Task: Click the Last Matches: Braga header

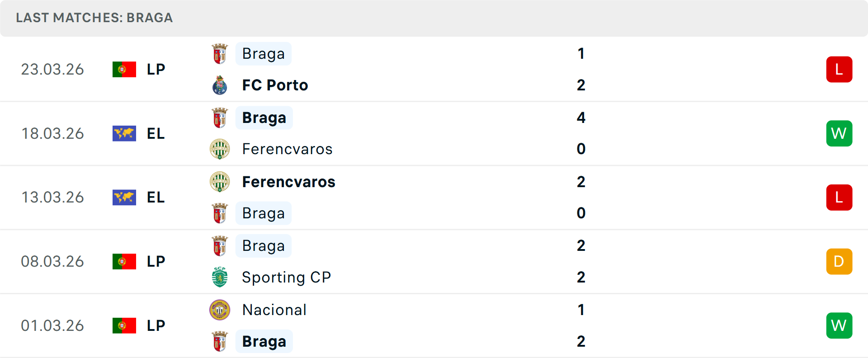Action: [x=94, y=18]
